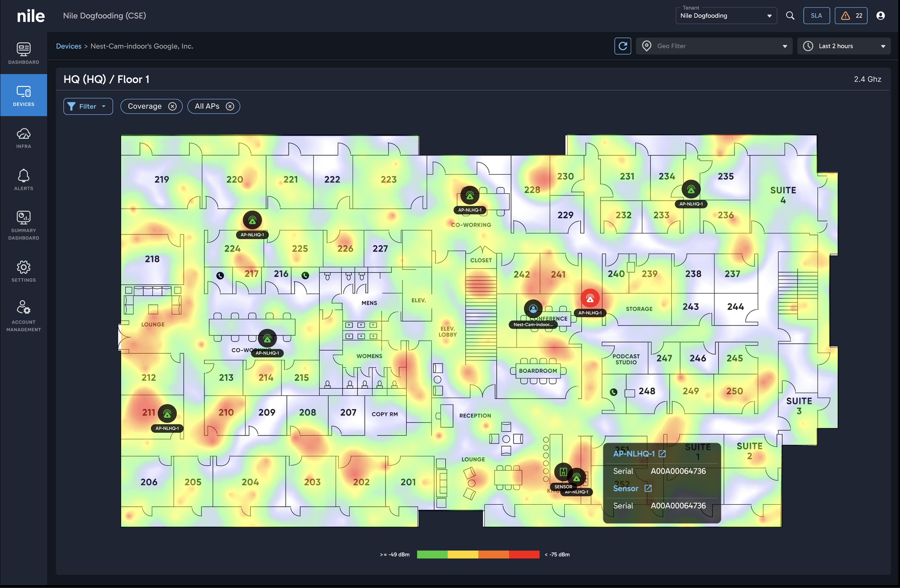Open the search magnifier icon
Viewport: 900px width, 588px height.
[x=790, y=15]
